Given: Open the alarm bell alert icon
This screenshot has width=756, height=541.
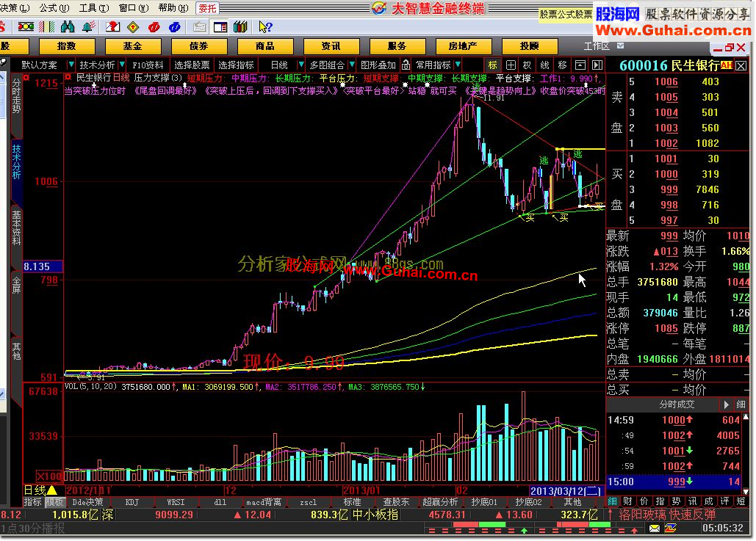Looking at the screenshot, I should tap(89, 27).
